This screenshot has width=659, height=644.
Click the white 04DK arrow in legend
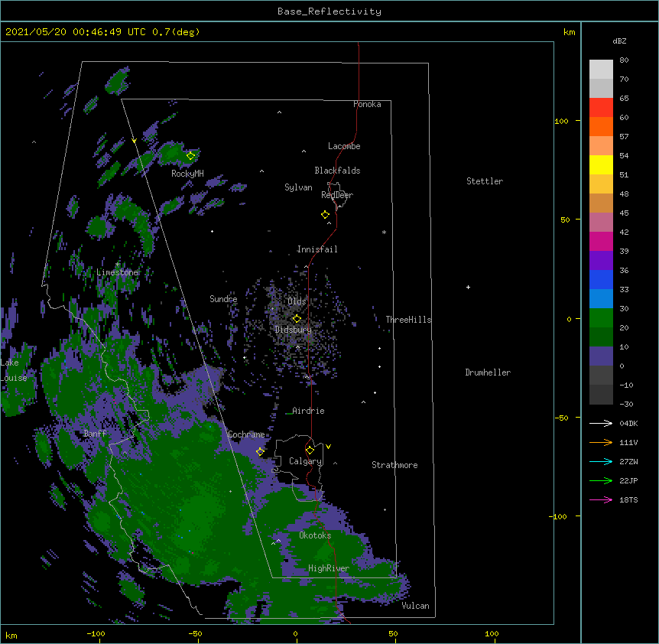click(601, 423)
